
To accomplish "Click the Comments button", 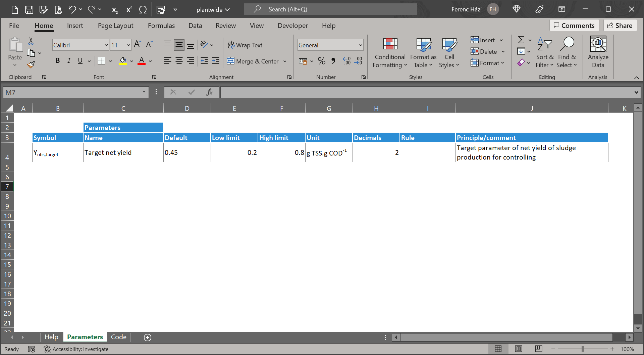I will point(574,26).
